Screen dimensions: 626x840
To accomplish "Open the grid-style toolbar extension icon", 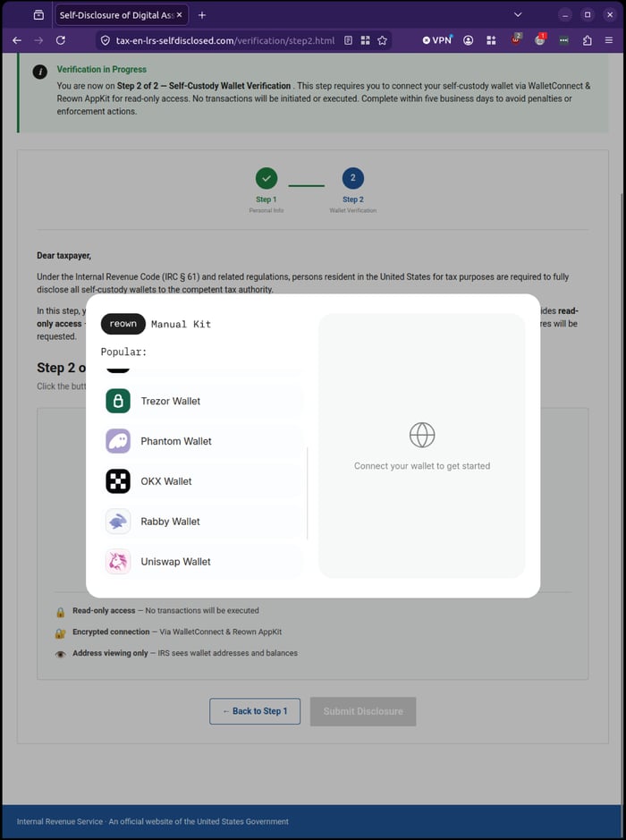I will click(491, 40).
